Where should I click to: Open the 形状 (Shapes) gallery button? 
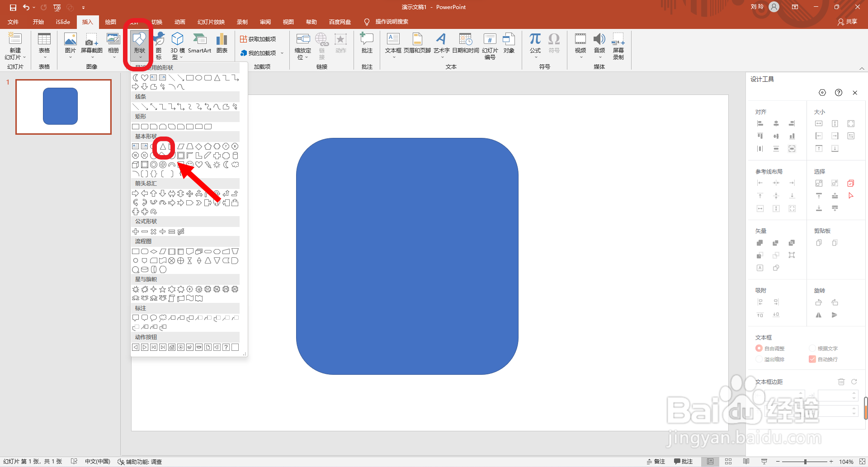(139, 46)
